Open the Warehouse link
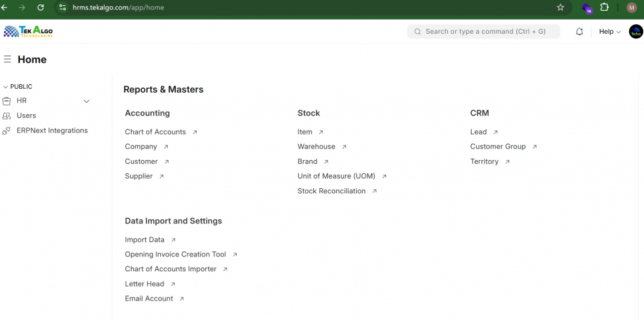This screenshot has height=319, width=644. coord(316,147)
